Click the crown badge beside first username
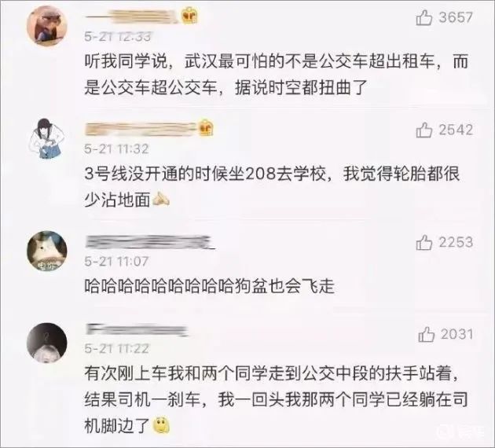 point(189,16)
